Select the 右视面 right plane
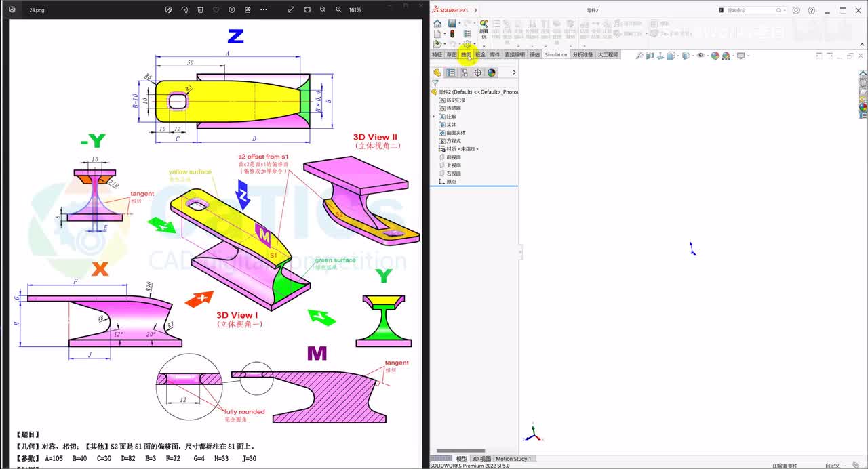The height and width of the screenshot is (469, 868). pos(450,174)
